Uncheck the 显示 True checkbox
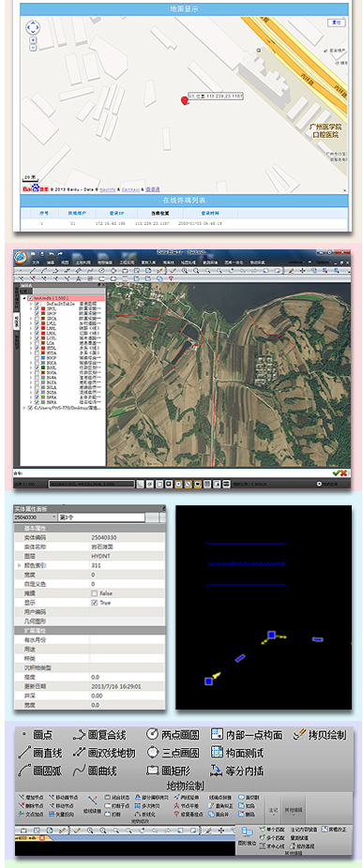363x868 pixels. coord(94,603)
